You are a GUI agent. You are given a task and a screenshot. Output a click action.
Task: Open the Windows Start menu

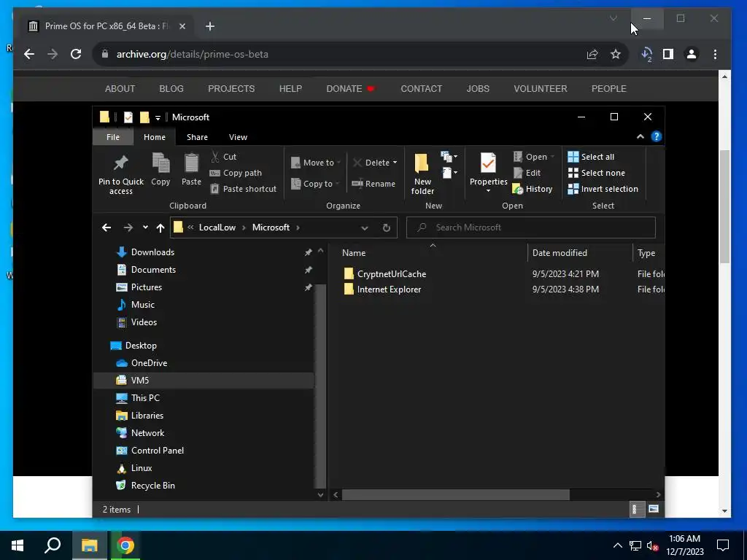pos(18,545)
